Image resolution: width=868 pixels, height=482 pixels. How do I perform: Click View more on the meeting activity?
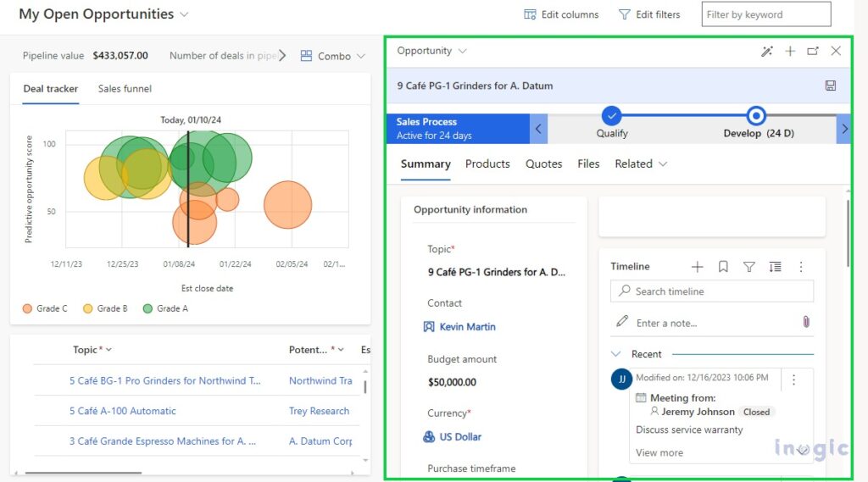[659, 452]
